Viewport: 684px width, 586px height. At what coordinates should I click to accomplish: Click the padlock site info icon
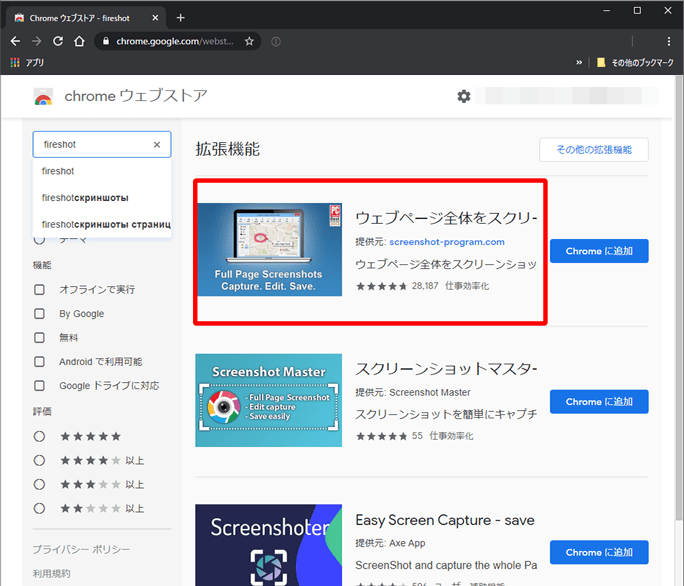105,41
